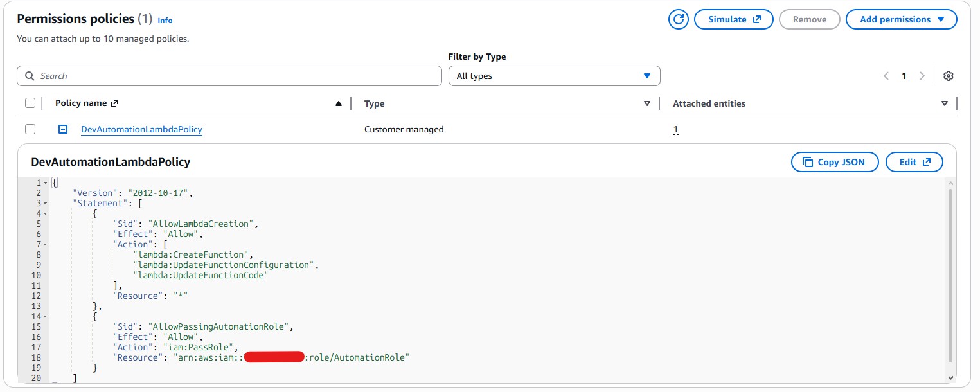980x392 pixels.
Task: Click the Type column sort arrow
Action: [647, 103]
